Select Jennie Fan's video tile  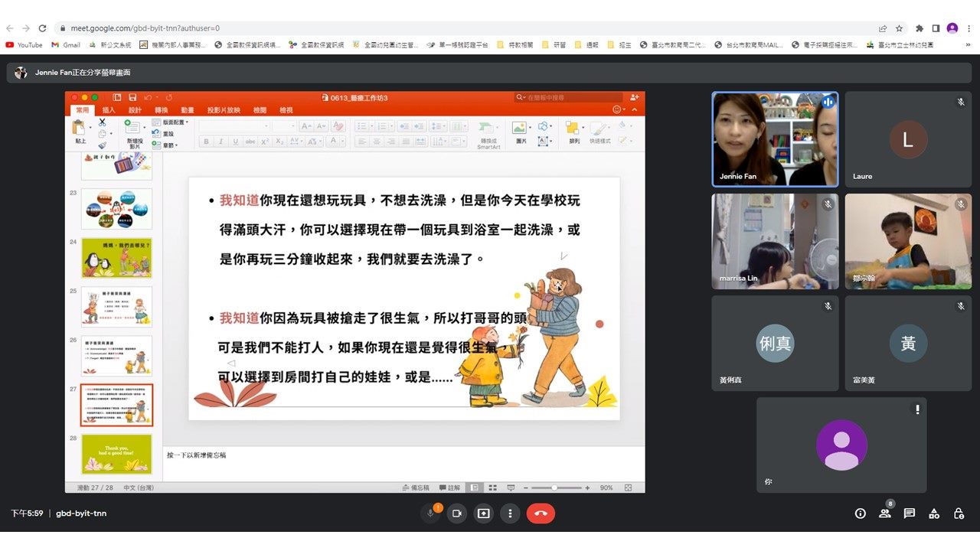pos(775,139)
